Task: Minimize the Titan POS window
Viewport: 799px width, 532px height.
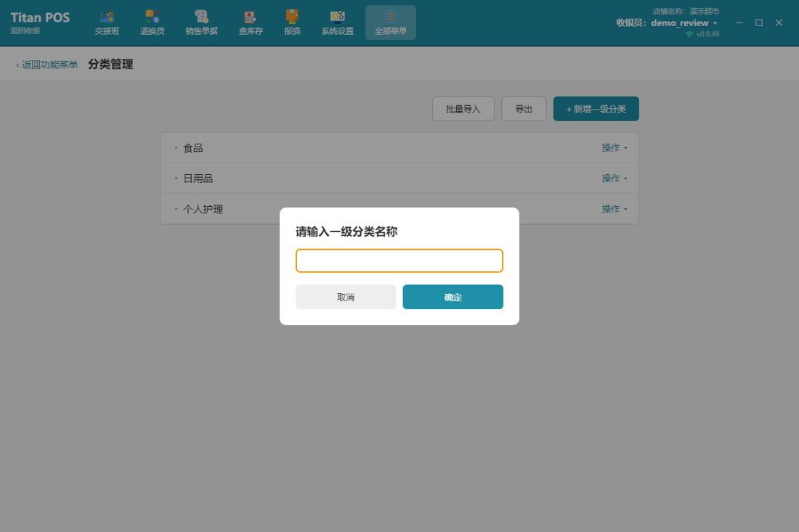Action: (x=739, y=23)
